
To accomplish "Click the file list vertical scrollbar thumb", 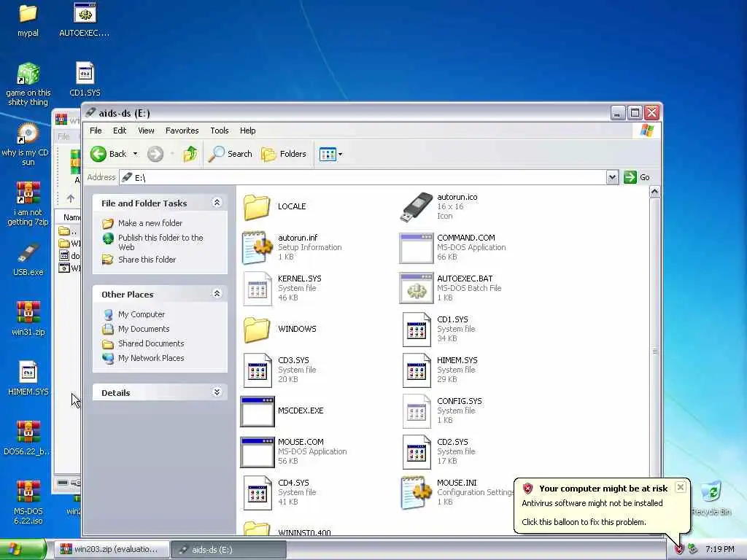I will 655,351.
